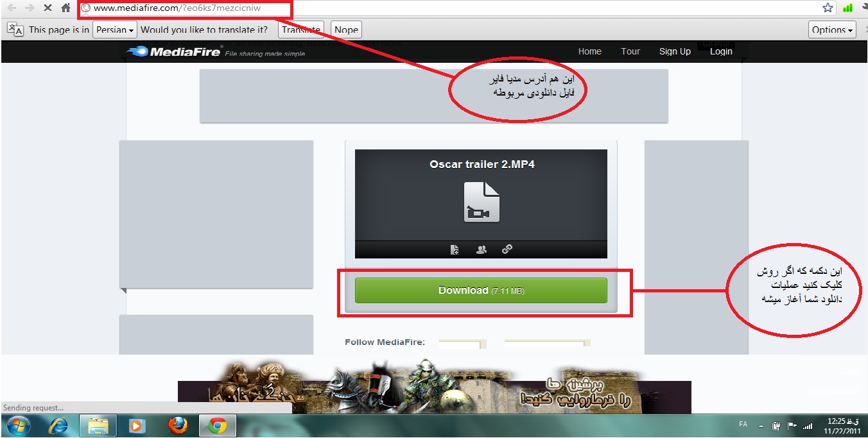This screenshot has height=438, width=868.
Task: Click the Persian game banner advertisement
Action: [x=434, y=385]
